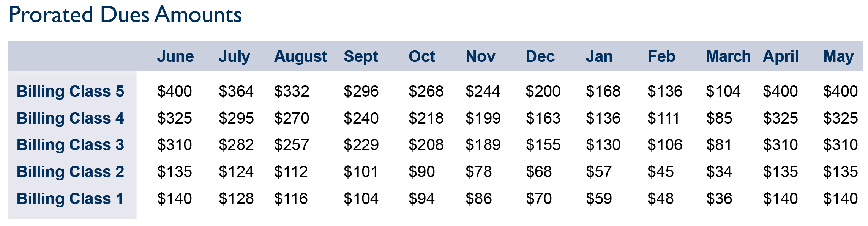Select Billing Class 1 Dec amount $70
This screenshot has height=226, width=868.
[538, 199]
